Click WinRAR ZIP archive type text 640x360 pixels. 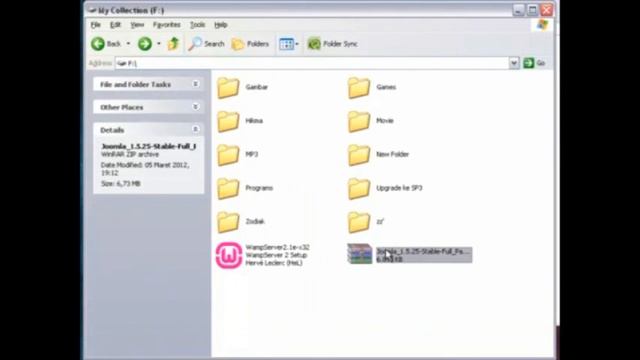130,154
